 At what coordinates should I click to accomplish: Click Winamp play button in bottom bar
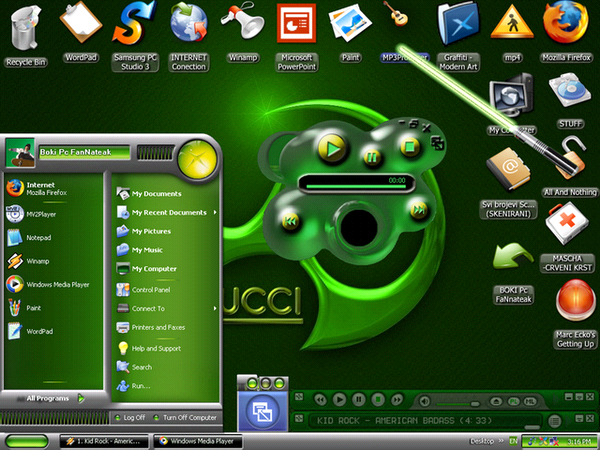(339, 400)
